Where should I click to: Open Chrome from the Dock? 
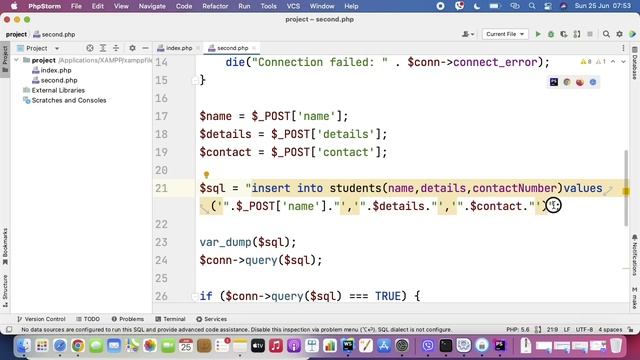(x=78, y=346)
